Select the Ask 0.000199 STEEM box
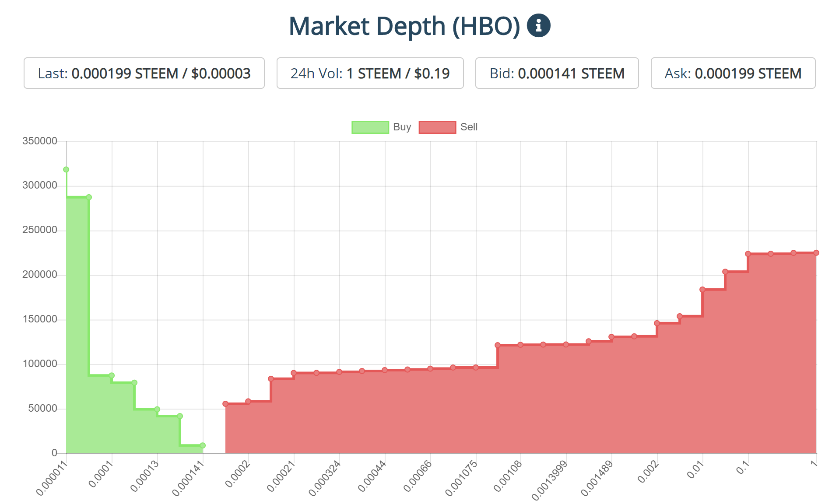Screen dimensions: 839x504 pos(733,73)
